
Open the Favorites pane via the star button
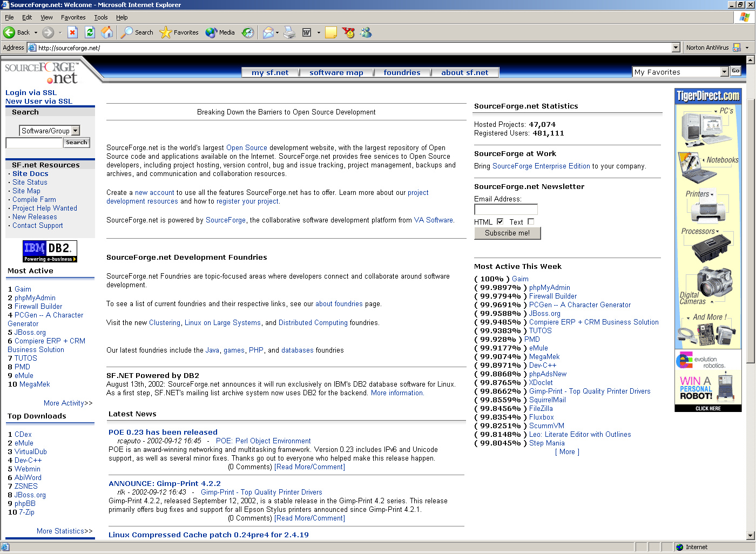click(x=179, y=32)
